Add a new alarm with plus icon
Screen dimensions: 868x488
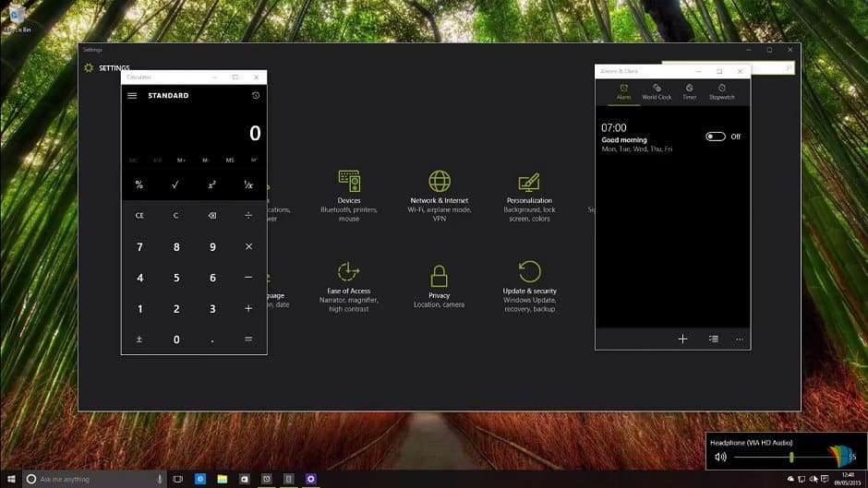pyautogui.click(x=682, y=339)
